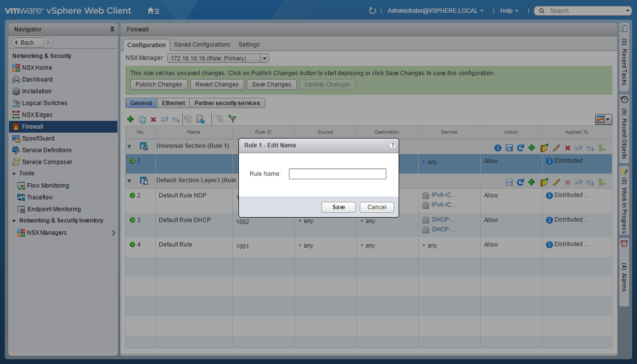
Task: Open the help icon in dialog title
Action: [392, 145]
